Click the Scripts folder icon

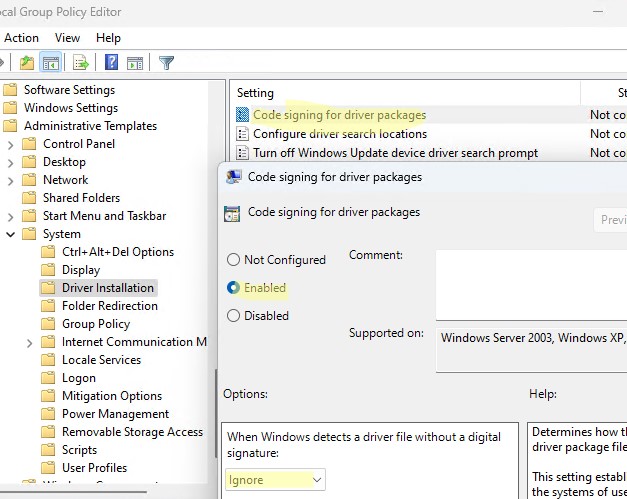[48, 450]
